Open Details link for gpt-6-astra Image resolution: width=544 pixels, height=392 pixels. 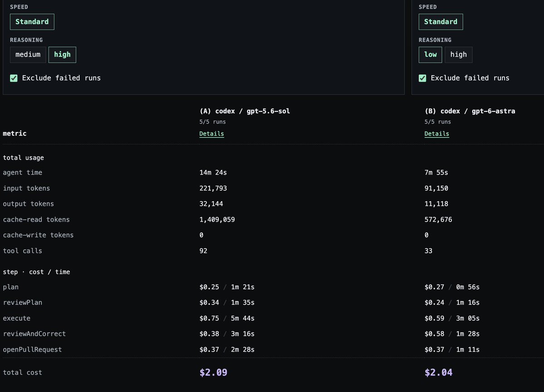click(x=437, y=134)
